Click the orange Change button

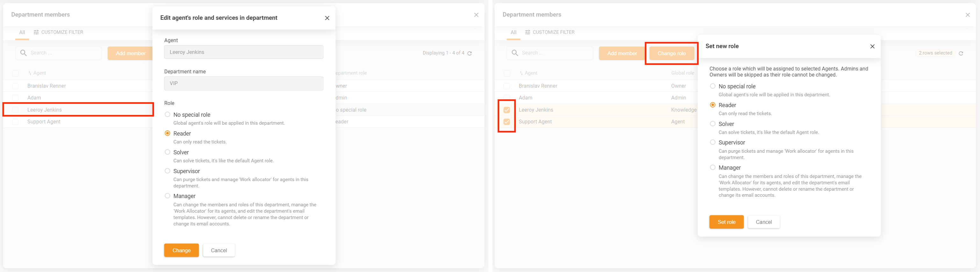[181, 250]
